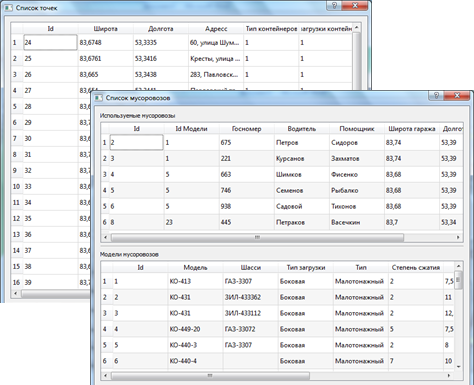
Task: Click the Адресс column header
Action: click(x=216, y=29)
